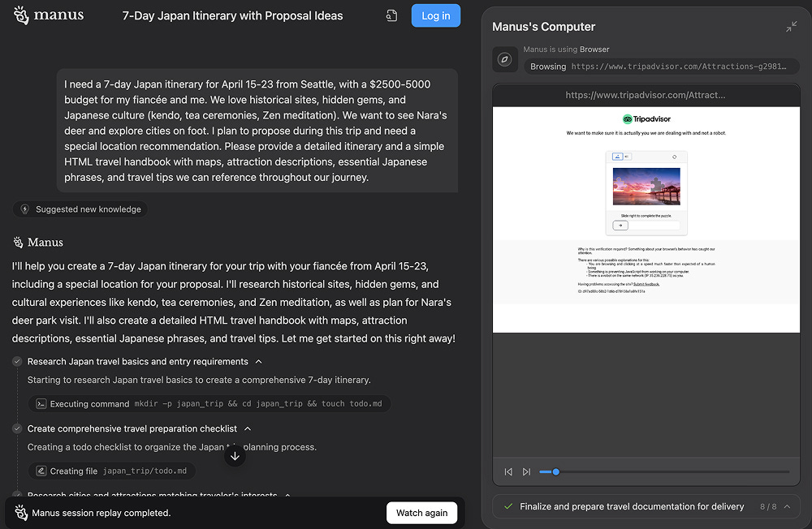
Task: Click the Log in button
Action: pyautogui.click(x=435, y=15)
